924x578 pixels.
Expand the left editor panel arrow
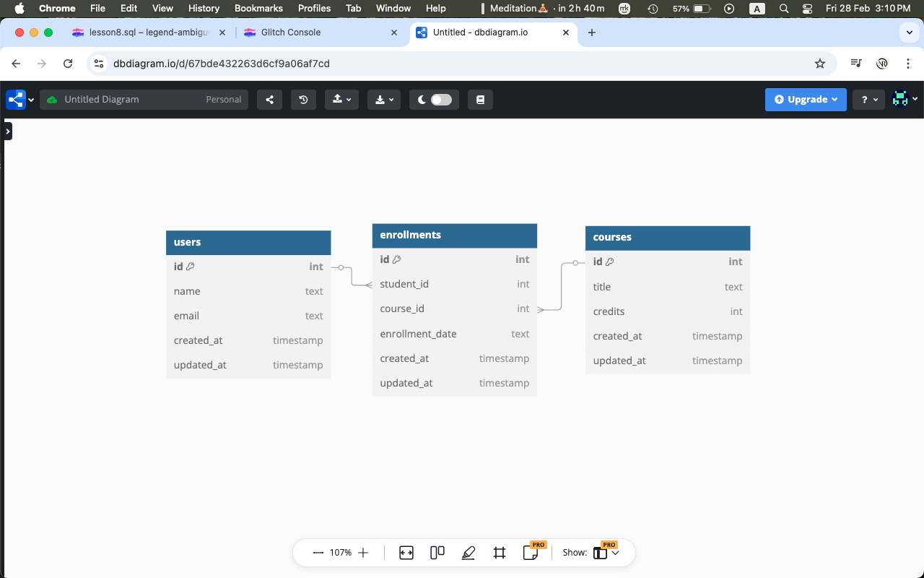coord(7,131)
